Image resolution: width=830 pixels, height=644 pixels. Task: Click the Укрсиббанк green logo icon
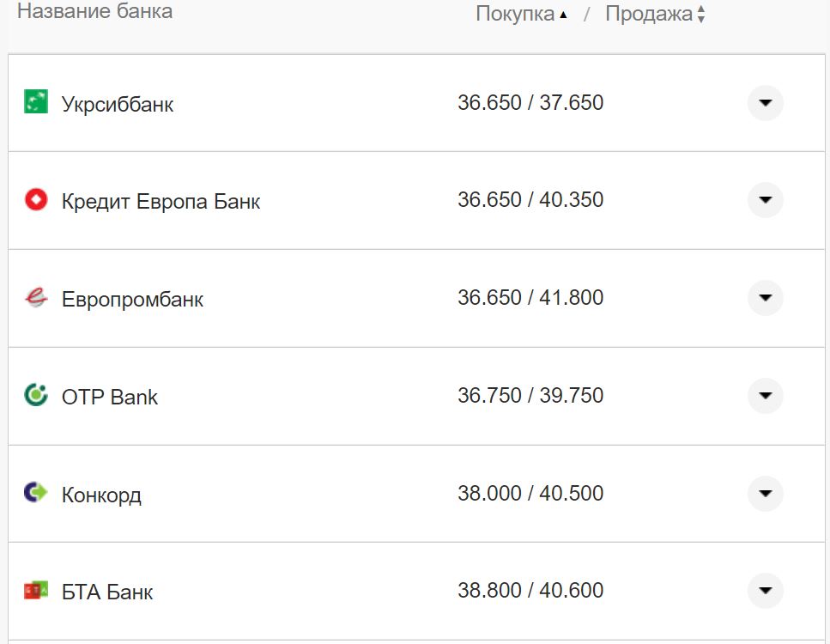(x=36, y=102)
